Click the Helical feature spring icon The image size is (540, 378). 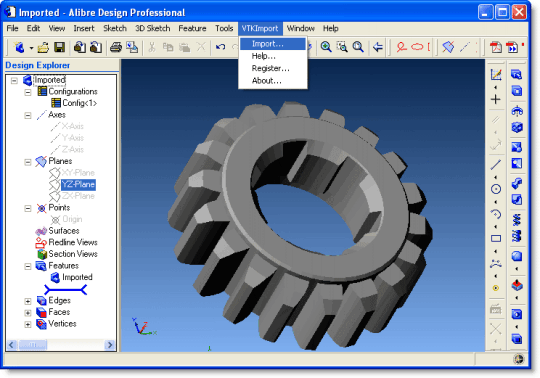click(x=517, y=219)
